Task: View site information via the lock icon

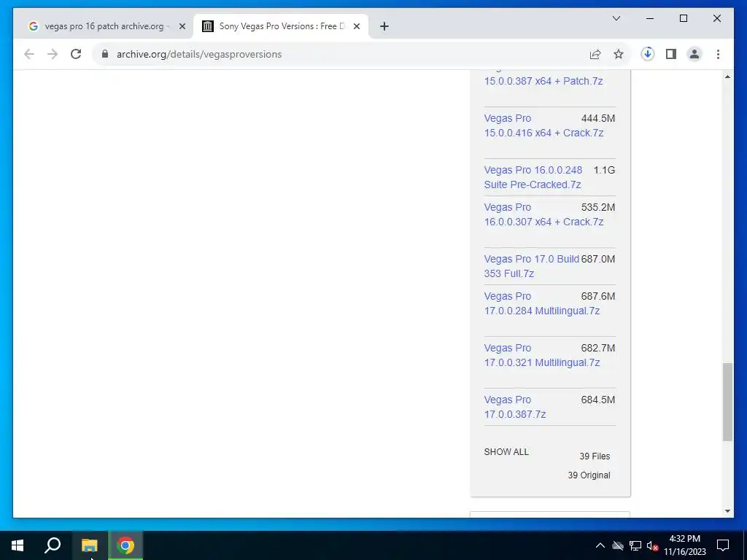Action: click(105, 54)
